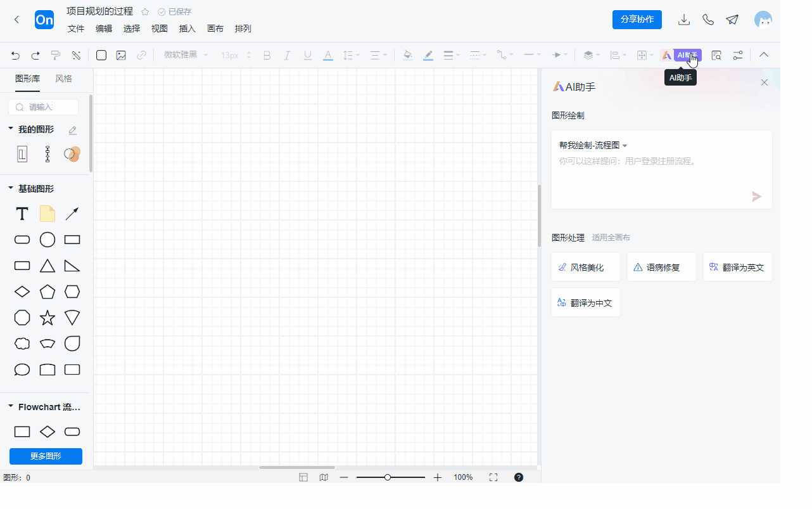Pick the pentagon shape
The height and width of the screenshot is (509, 812).
coord(48,292)
